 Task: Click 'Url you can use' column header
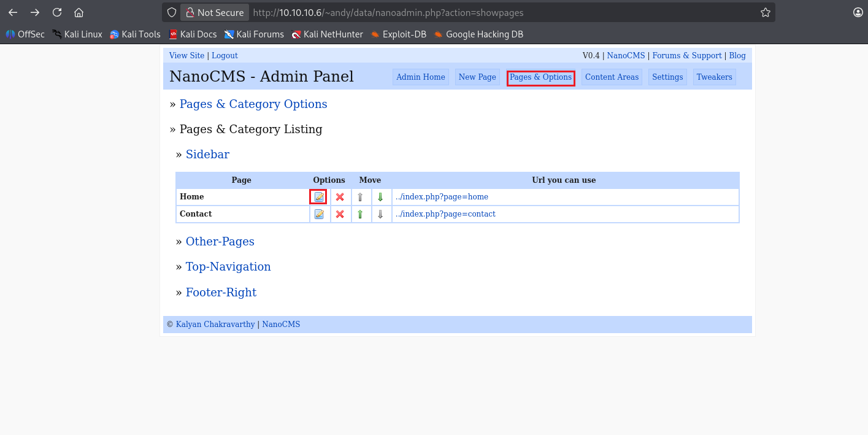click(564, 180)
